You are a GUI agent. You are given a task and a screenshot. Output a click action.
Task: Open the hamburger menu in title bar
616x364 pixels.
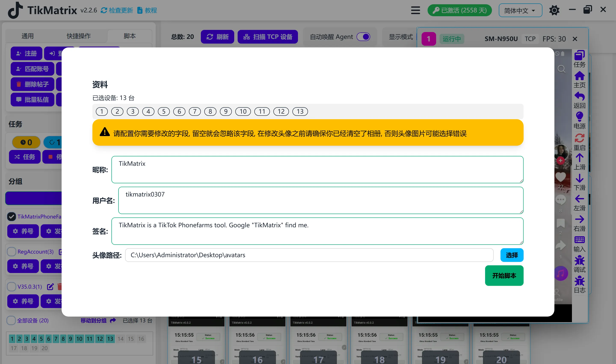click(415, 10)
